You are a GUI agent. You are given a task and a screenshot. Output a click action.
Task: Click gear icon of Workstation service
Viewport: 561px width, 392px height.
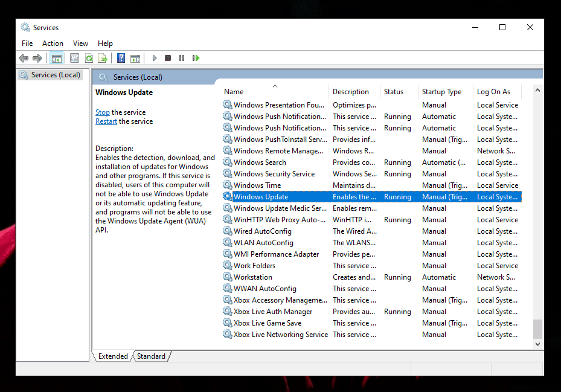pyautogui.click(x=228, y=277)
